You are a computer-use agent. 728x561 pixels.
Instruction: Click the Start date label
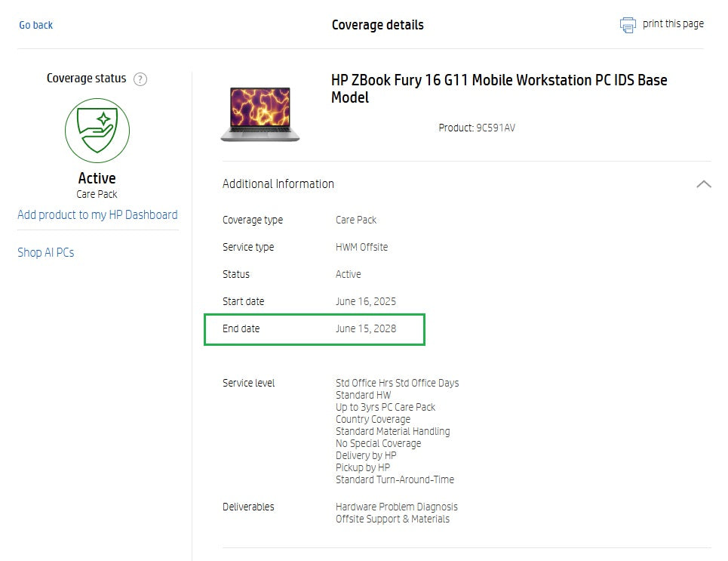pyautogui.click(x=243, y=302)
